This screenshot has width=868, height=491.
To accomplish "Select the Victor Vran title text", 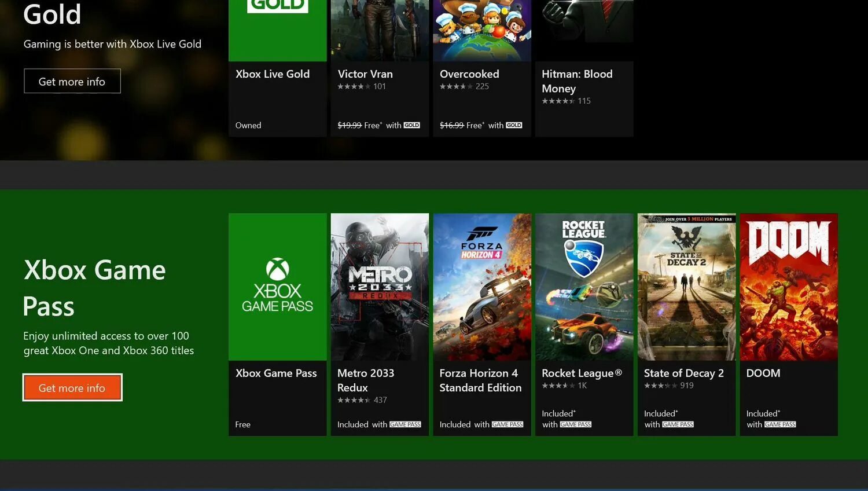I will 365,74.
